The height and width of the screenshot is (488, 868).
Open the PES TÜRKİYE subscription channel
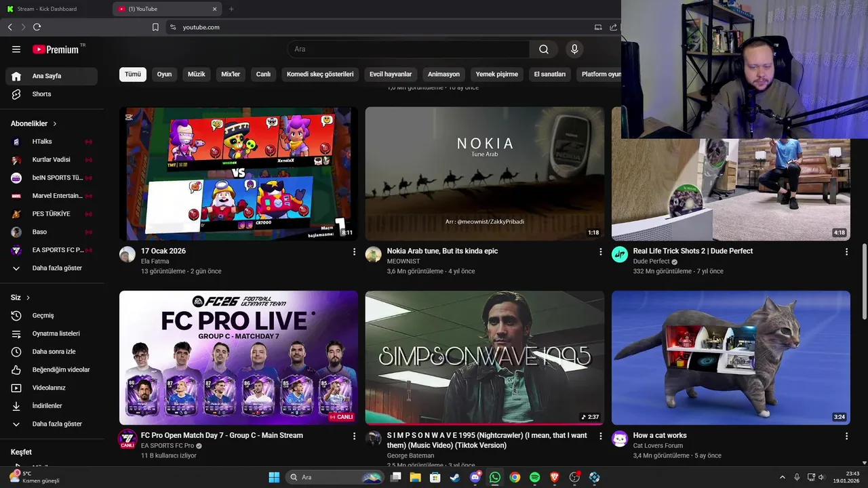tap(52, 213)
